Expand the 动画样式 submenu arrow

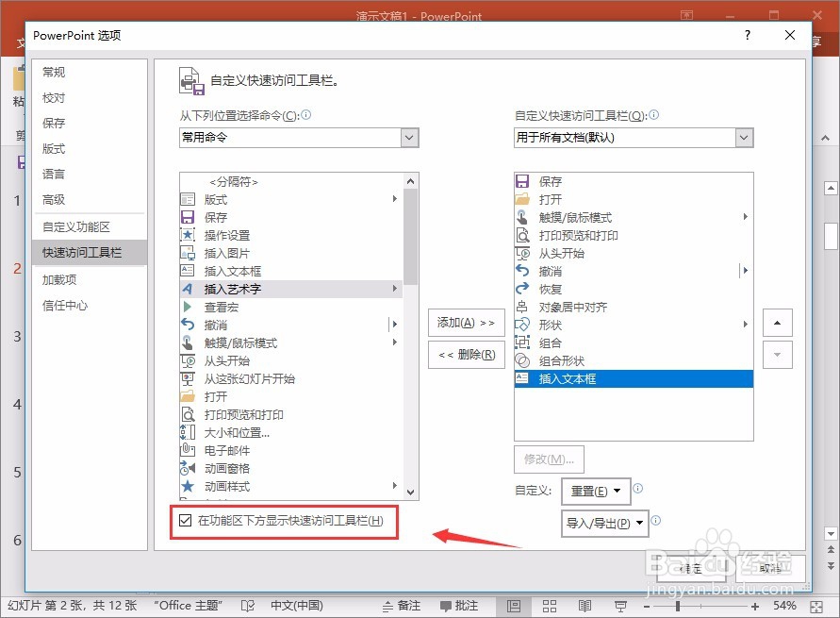point(395,486)
